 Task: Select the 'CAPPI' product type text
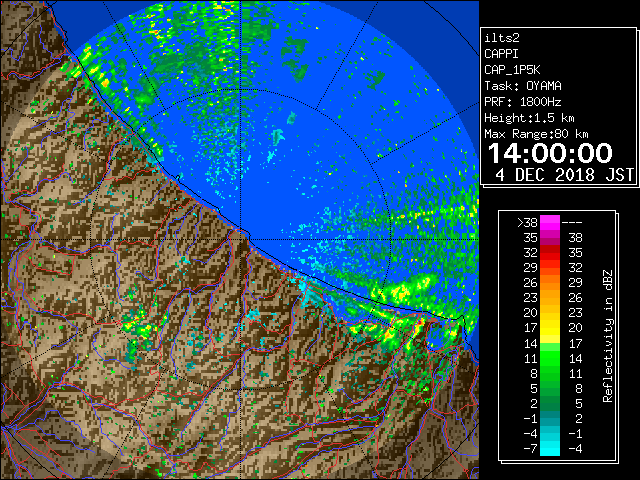pyautogui.click(x=501, y=54)
